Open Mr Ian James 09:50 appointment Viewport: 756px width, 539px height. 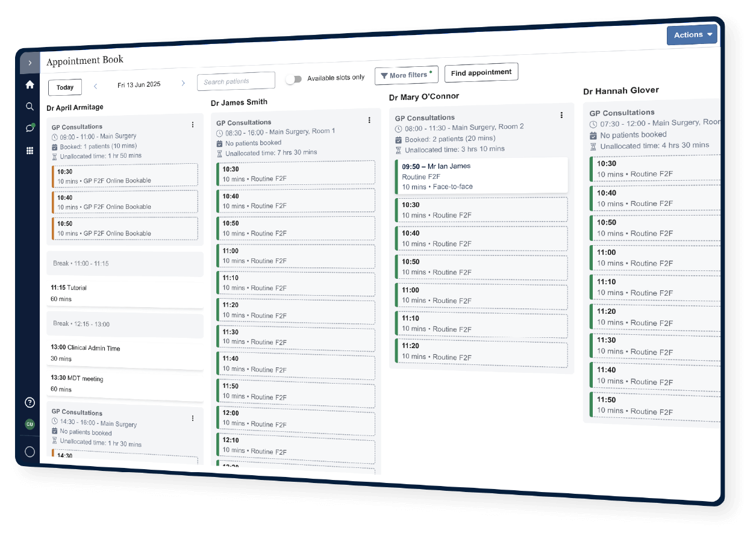click(481, 176)
